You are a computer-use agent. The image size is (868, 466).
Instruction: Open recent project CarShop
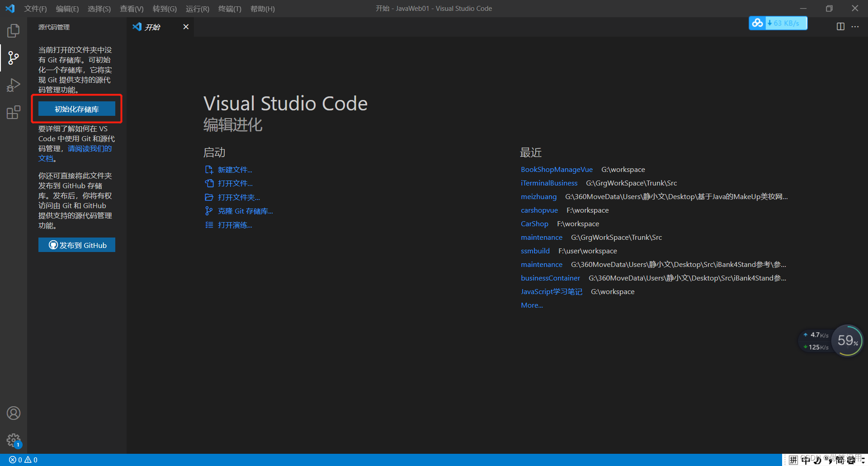pyautogui.click(x=534, y=223)
